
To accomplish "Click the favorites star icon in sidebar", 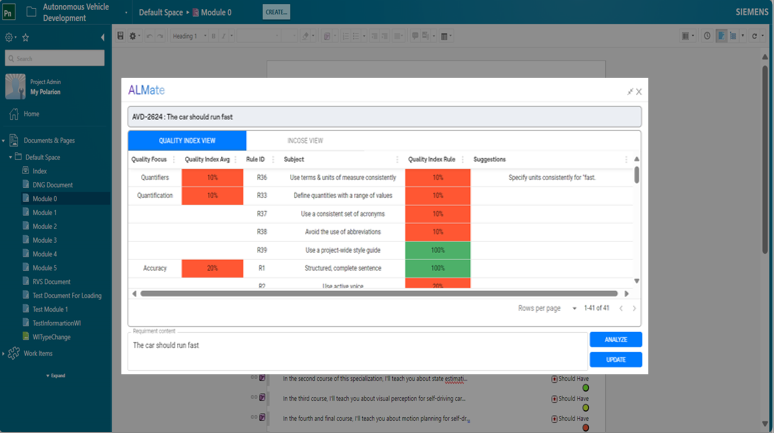I will pos(26,38).
